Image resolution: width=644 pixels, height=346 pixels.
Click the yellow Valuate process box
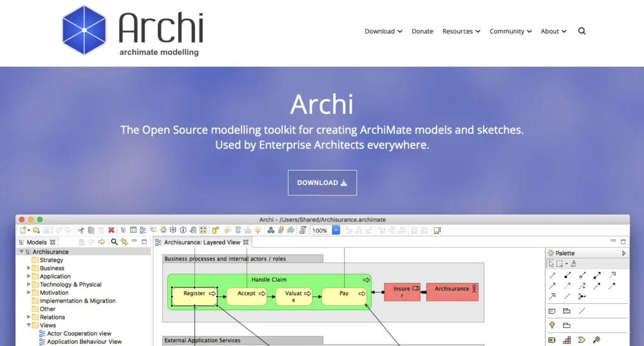[x=294, y=297]
